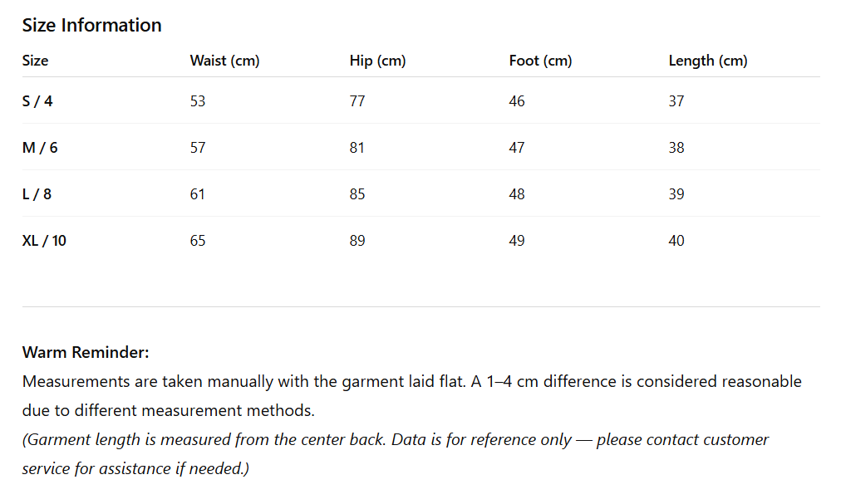Select the XL / 10 size row label
The width and height of the screenshot is (841, 504).
pyautogui.click(x=44, y=241)
